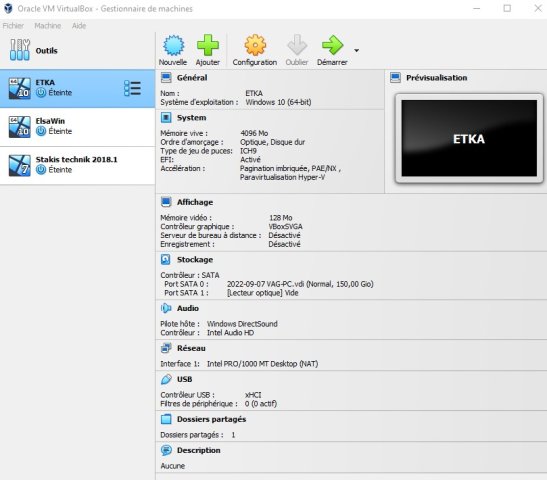Select the Stakis technik 2018.1 name
547x480 pixels.
(76, 159)
